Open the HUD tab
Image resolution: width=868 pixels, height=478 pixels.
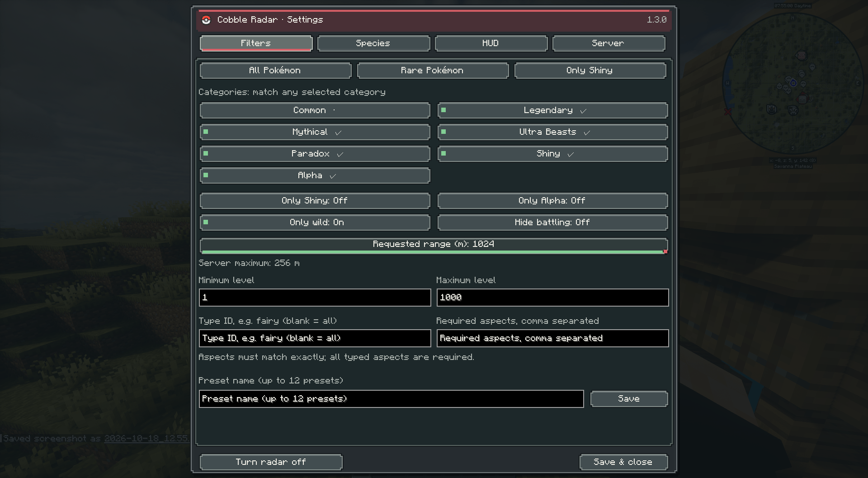pos(491,43)
